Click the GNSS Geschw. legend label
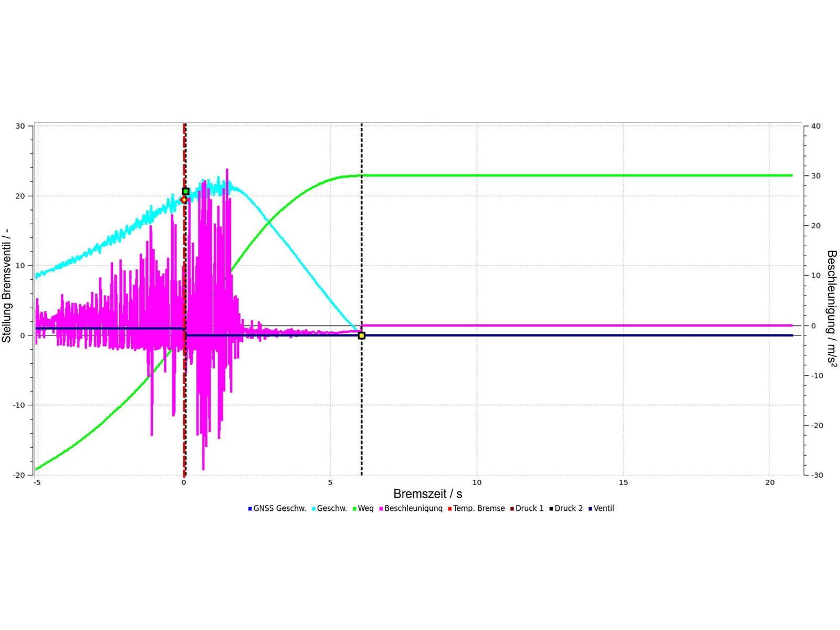Screen dimensions: 840x630 [x=279, y=509]
